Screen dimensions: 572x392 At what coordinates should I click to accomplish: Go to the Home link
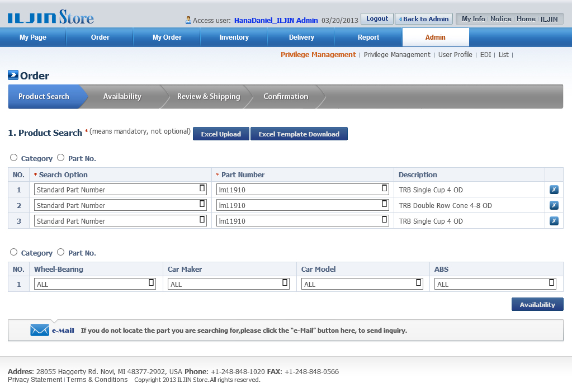point(526,18)
